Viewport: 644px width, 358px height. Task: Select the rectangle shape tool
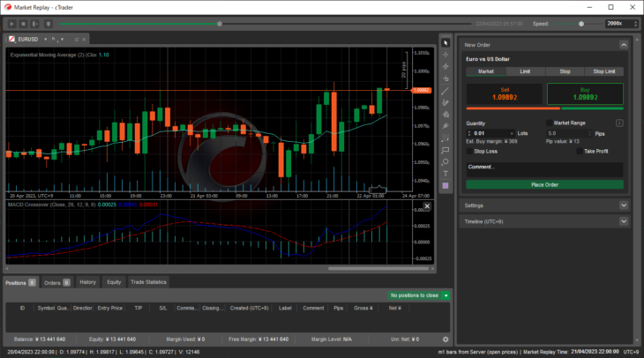(x=446, y=150)
